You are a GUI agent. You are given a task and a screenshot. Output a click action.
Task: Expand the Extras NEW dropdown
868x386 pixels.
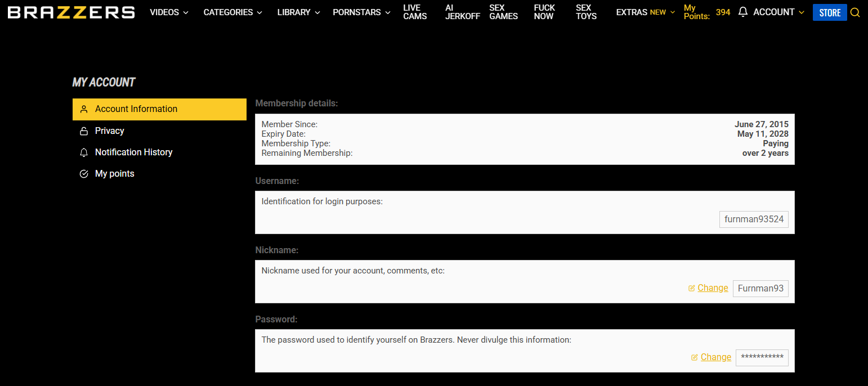click(646, 12)
